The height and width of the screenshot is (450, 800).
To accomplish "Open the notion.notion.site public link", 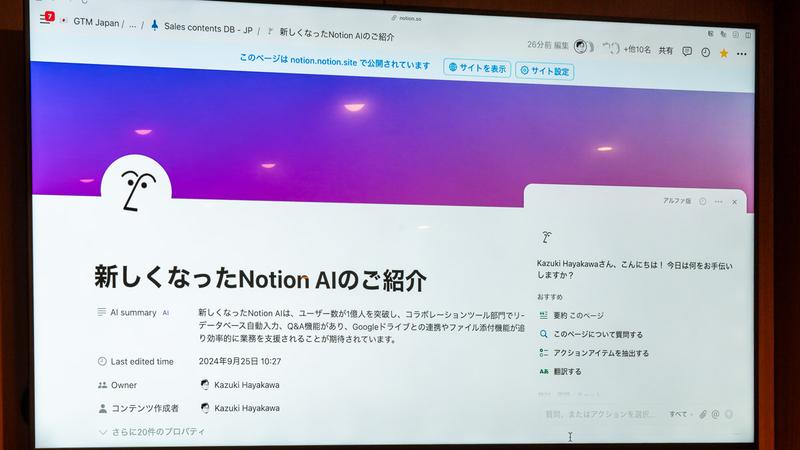I will (x=323, y=61).
